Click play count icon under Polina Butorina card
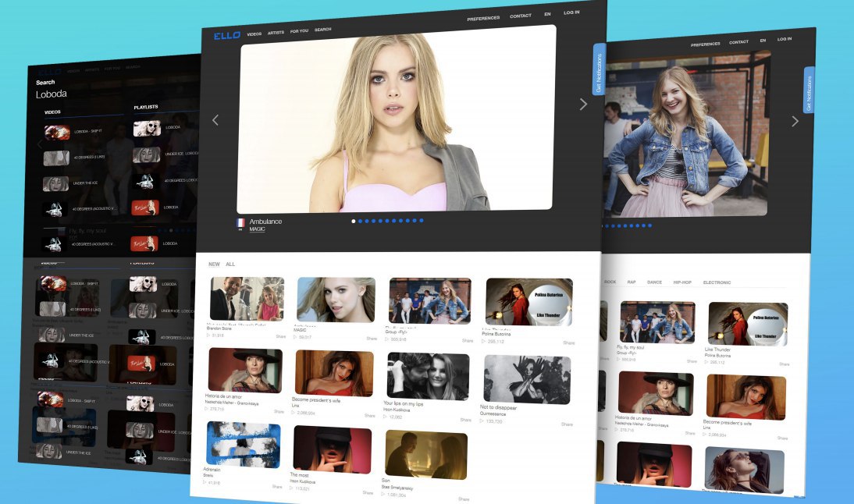The image size is (854, 504). coord(484,341)
